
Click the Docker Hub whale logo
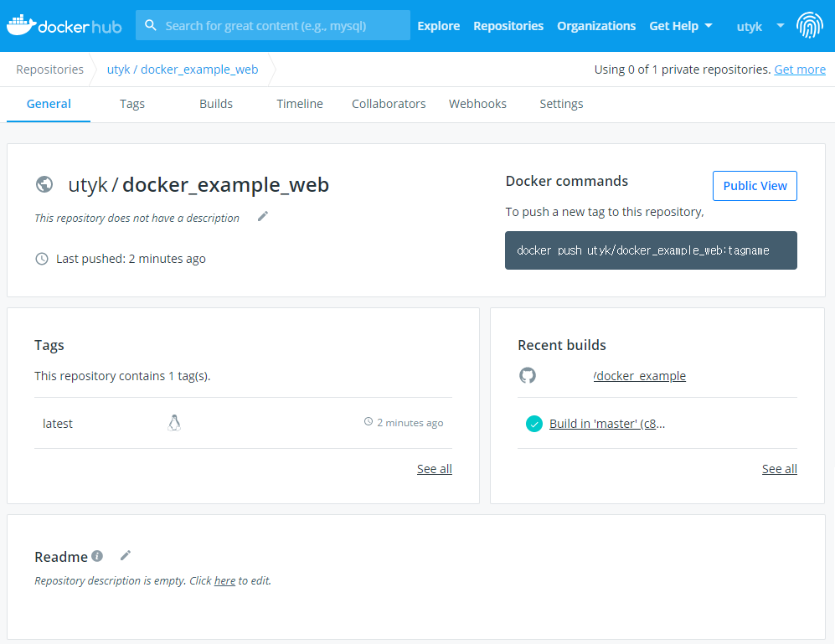[x=64, y=26]
